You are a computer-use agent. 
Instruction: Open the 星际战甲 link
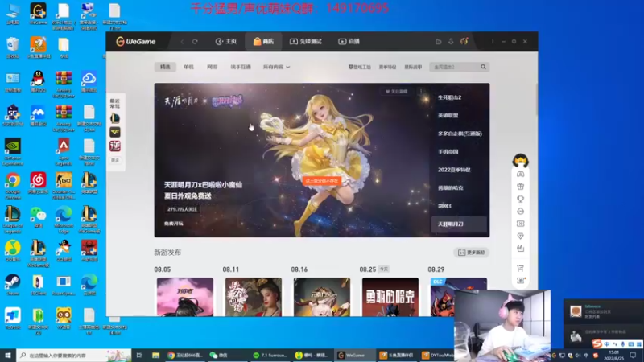413,67
